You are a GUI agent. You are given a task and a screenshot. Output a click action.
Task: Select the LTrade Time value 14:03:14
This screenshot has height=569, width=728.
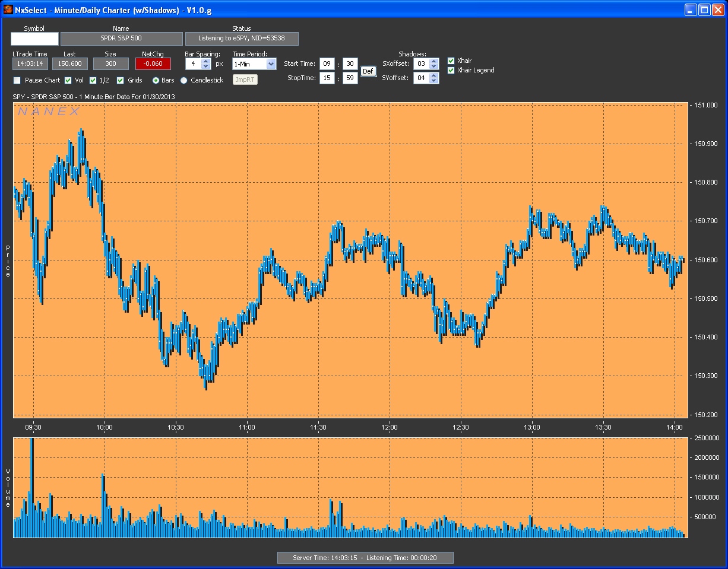tap(30, 63)
